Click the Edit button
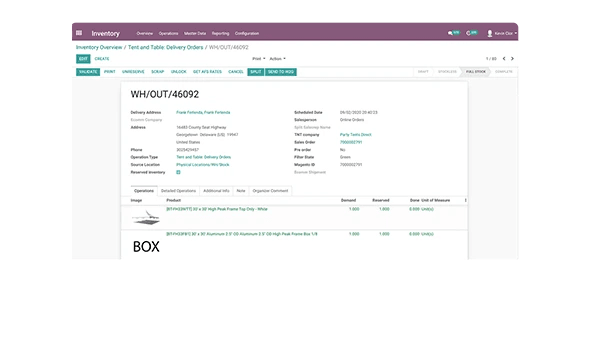590x360 pixels. pyautogui.click(x=83, y=59)
